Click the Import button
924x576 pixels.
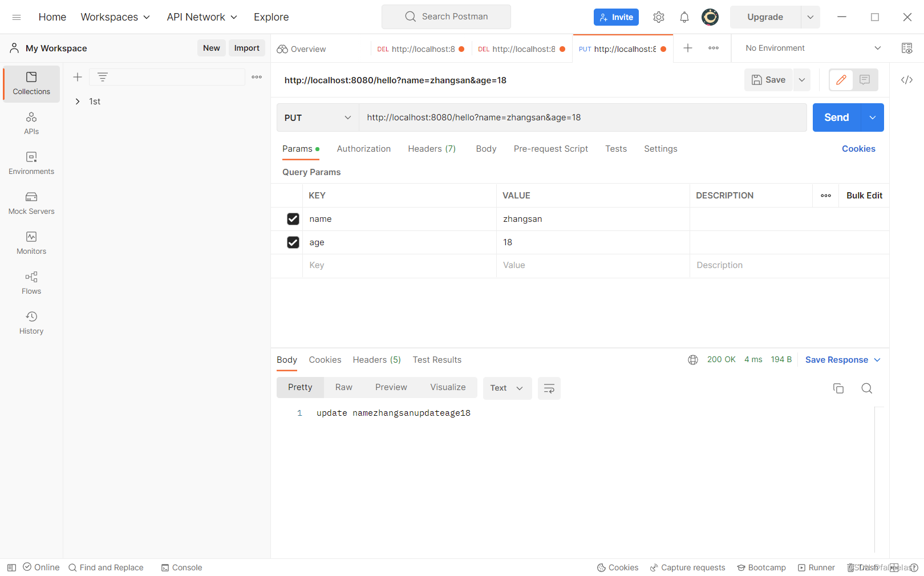click(247, 48)
